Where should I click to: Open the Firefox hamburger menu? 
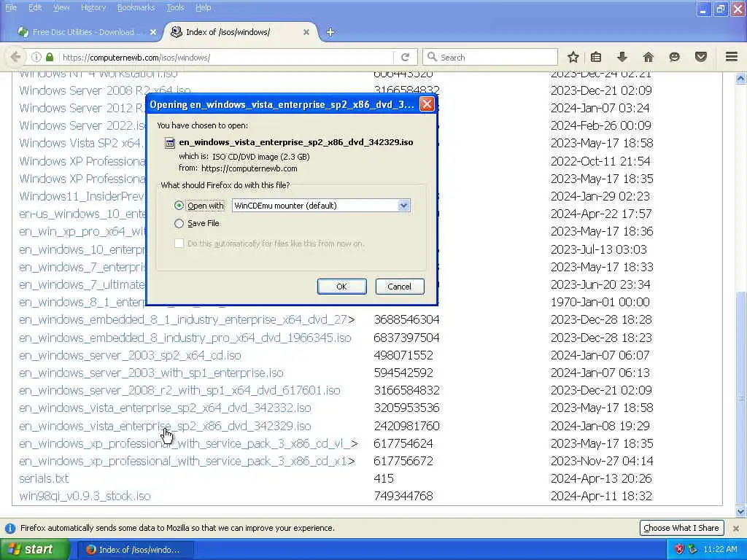[x=732, y=57]
